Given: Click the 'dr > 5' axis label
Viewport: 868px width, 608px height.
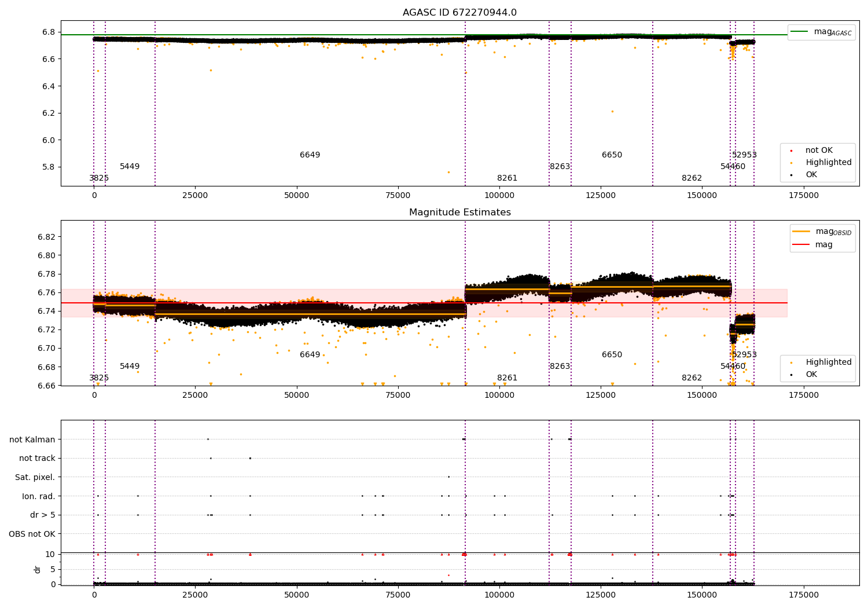Looking at the screenshot, I should coord(43,515).
